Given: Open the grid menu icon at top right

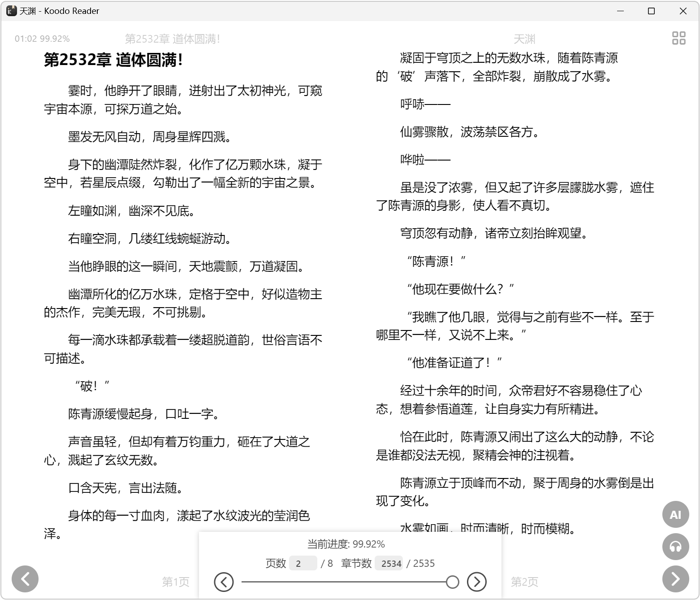Looking at the screenshot, I should point(678,38).
